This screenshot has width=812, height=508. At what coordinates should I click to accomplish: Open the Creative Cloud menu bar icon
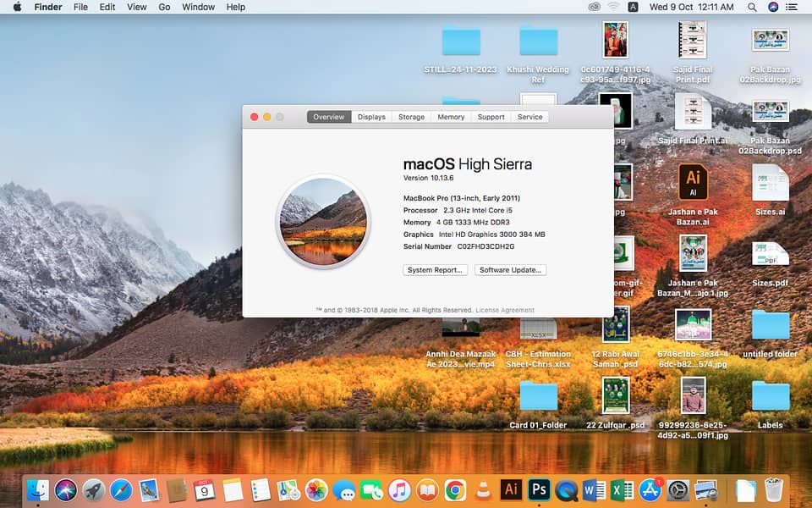point(595,7)
